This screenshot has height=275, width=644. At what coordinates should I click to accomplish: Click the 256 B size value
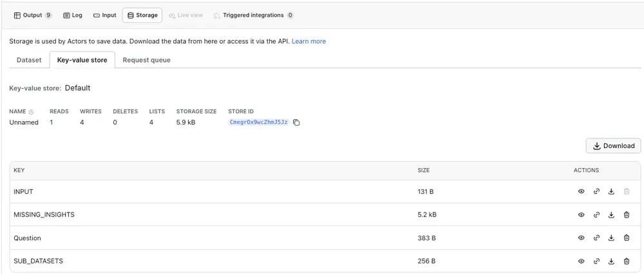[426, 261]
